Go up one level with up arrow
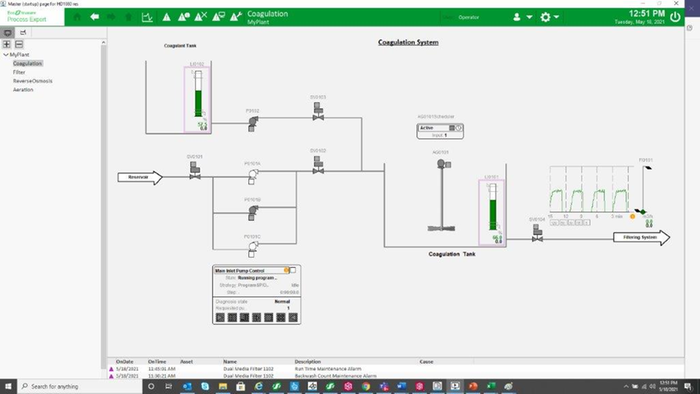 [x=129, y=17]
